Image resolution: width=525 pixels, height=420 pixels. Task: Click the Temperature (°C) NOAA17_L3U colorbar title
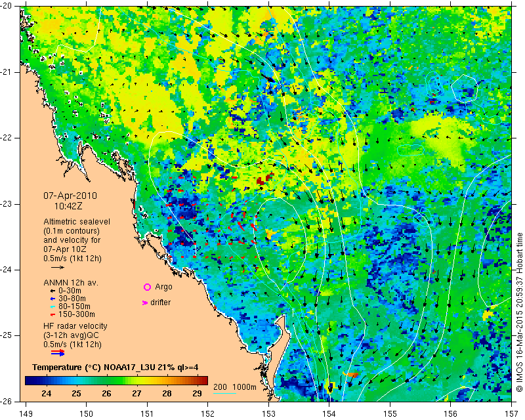pyautogui.click(x=115, y=367)
